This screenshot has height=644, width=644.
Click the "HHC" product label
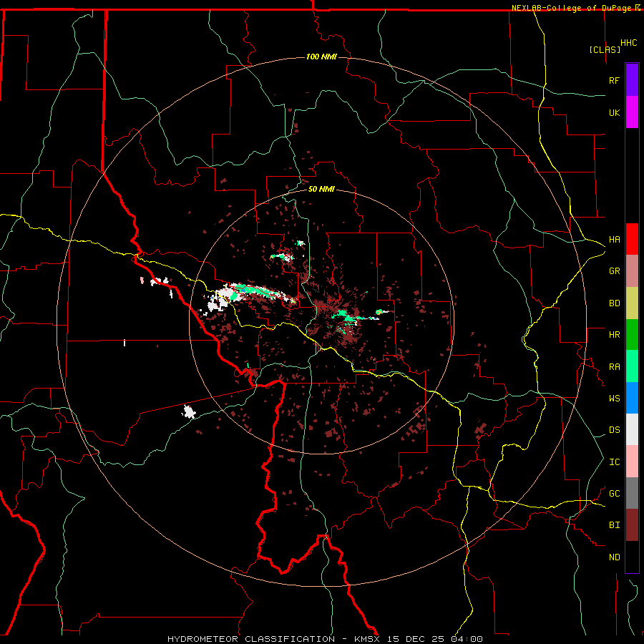point(628,43)
